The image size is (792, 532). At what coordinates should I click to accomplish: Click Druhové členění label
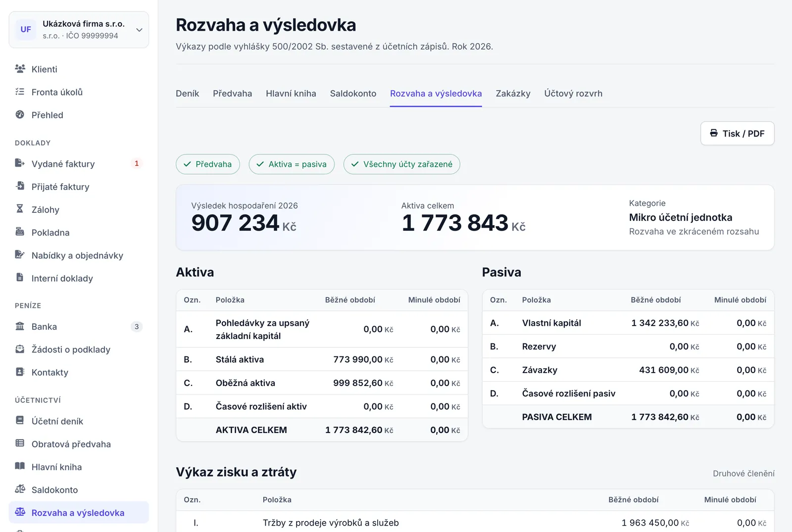click(x=743, y=474)
